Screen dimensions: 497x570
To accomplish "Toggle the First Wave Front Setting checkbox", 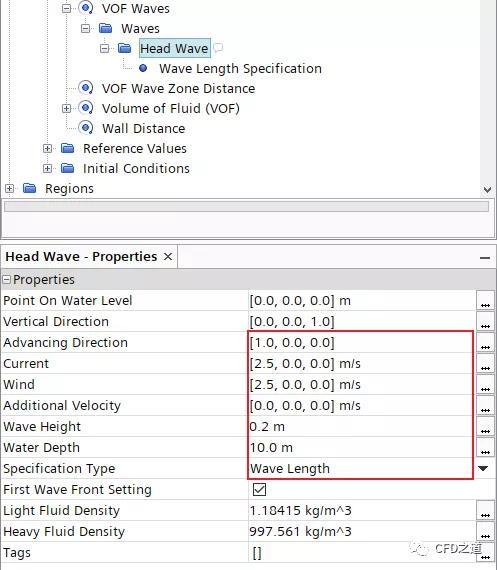I will coord(259,489).
